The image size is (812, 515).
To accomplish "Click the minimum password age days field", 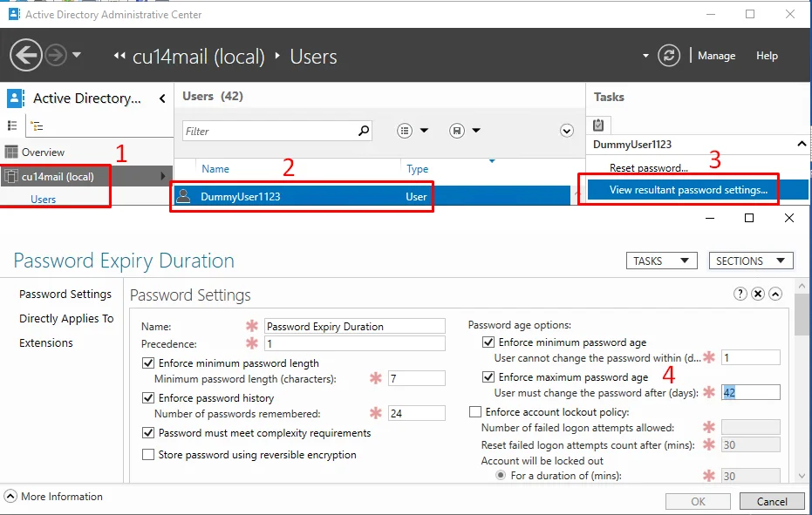I will point(750,357).
